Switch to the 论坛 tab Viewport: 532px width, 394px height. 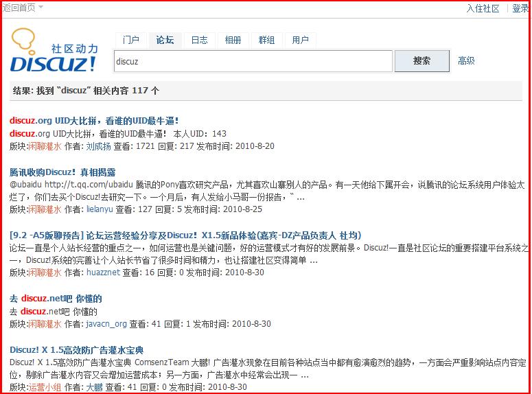point(165,40)
